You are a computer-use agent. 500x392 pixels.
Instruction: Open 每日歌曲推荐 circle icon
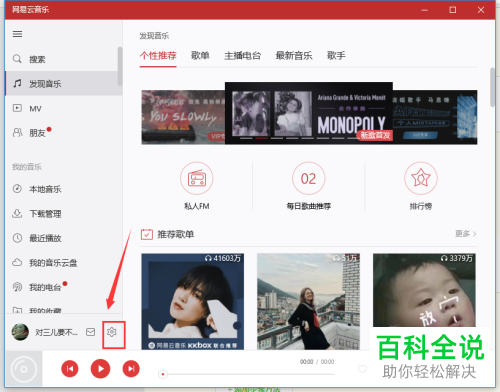click(309, 178)
